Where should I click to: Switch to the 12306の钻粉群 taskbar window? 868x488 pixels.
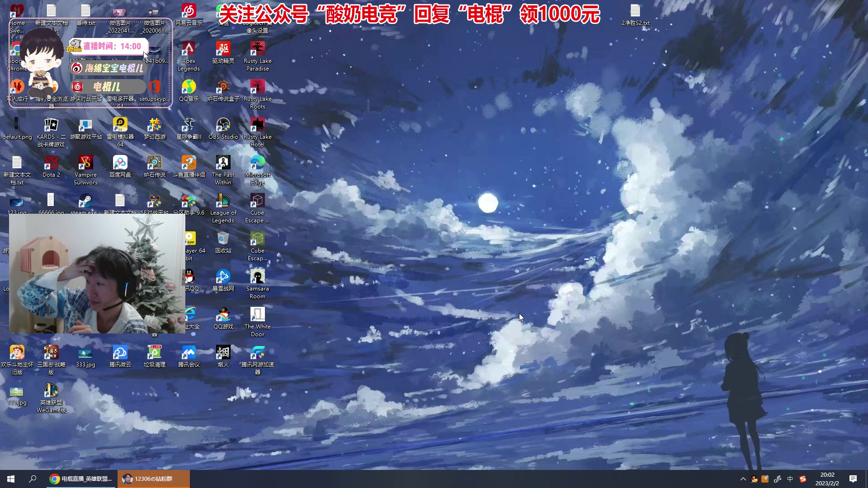pyautogui.click(x=154, y=479)
